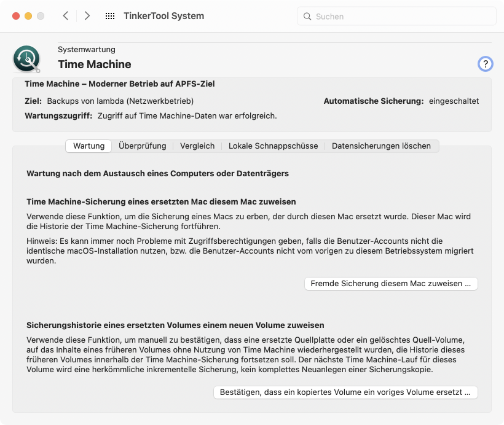Switch to Lokale Schnappschüsse tab
504x425 pixels.
[274, 146]
